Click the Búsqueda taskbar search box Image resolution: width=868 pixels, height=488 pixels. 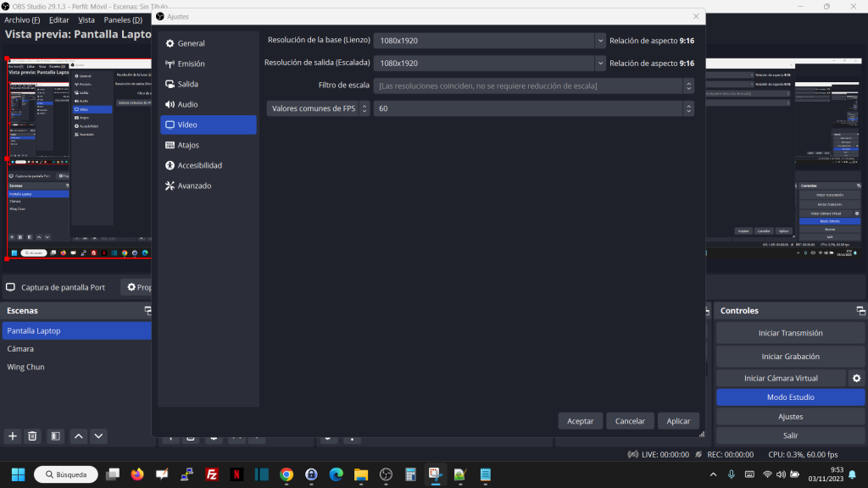point(66,474)
